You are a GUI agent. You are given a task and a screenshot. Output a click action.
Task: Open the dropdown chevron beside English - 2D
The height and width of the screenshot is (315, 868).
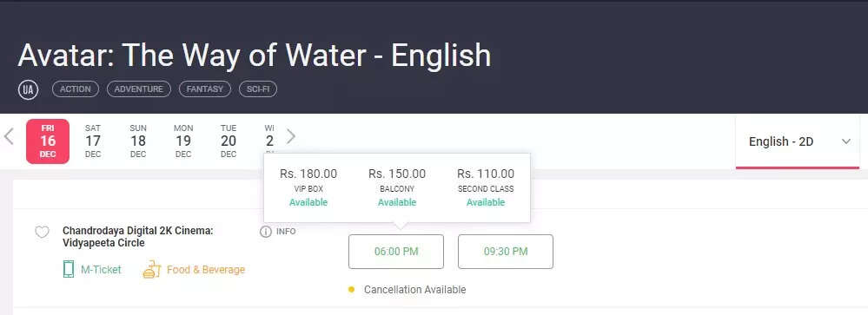pyautogui.click(x=846, y=141)
